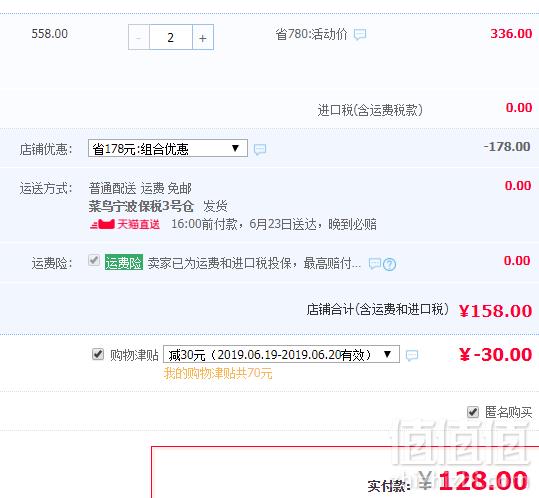Click 卖家已为运费和进口税投保 insurance text
539x498 pixels.
coord(220,263)
